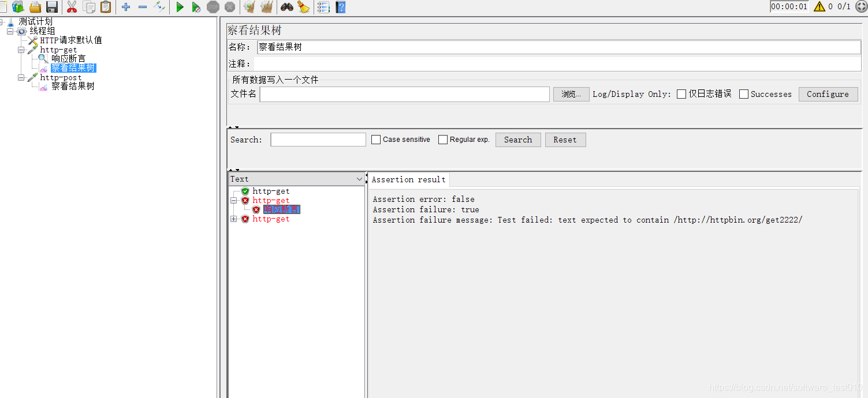Click the 浏览... browse button

(x=571, y=94)
